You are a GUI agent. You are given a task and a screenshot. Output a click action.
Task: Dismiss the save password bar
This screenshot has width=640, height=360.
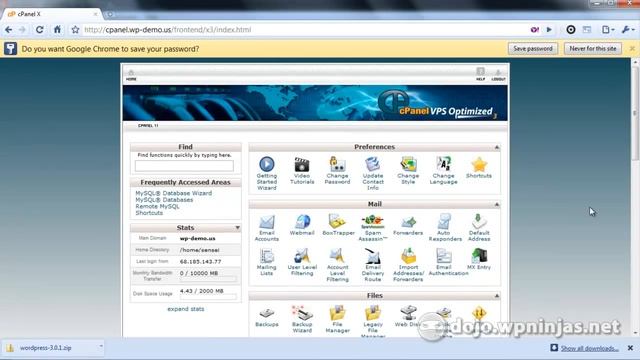pos(632,49)
